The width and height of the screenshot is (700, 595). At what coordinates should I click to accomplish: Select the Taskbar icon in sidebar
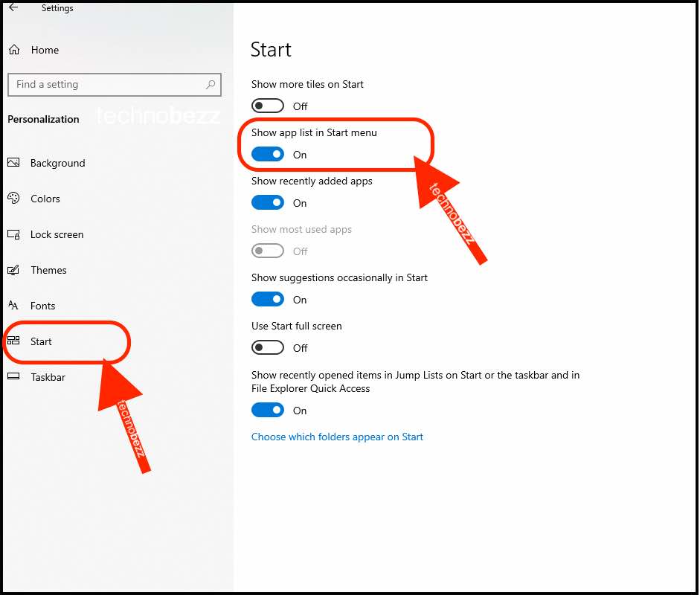tap(13, 376)
